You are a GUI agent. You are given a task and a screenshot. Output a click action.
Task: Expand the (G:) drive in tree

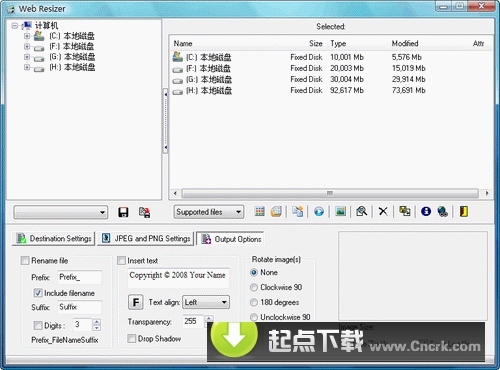pos(27,57)
